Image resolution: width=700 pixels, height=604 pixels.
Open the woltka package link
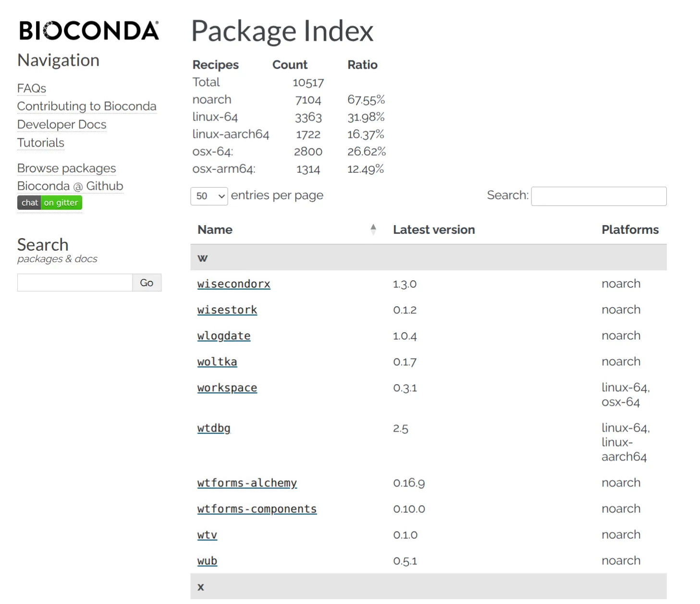[x=217, y=362]
